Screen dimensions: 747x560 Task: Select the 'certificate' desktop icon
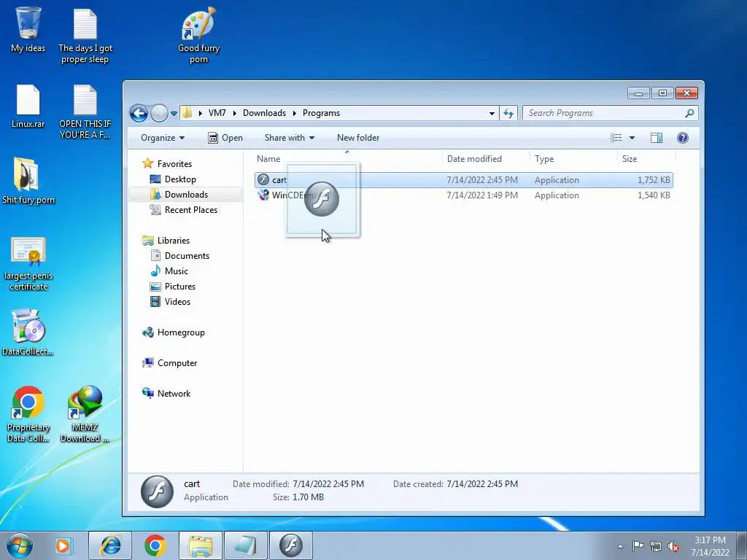(28, 263)
